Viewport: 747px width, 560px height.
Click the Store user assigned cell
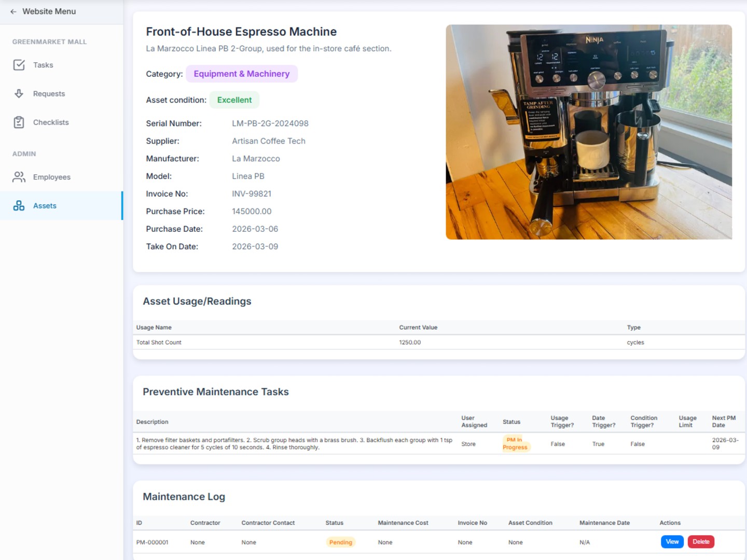[x=468, y=444]
